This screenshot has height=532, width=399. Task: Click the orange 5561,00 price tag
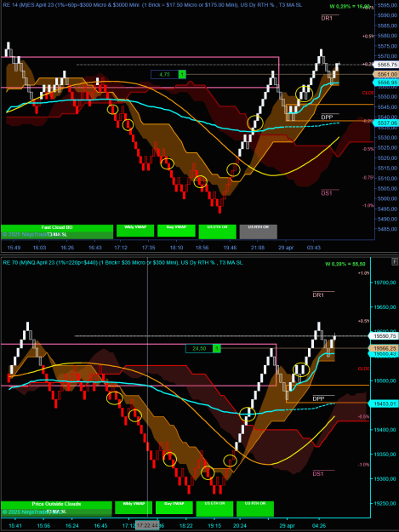pyautogui.click(x=385, y=74)
